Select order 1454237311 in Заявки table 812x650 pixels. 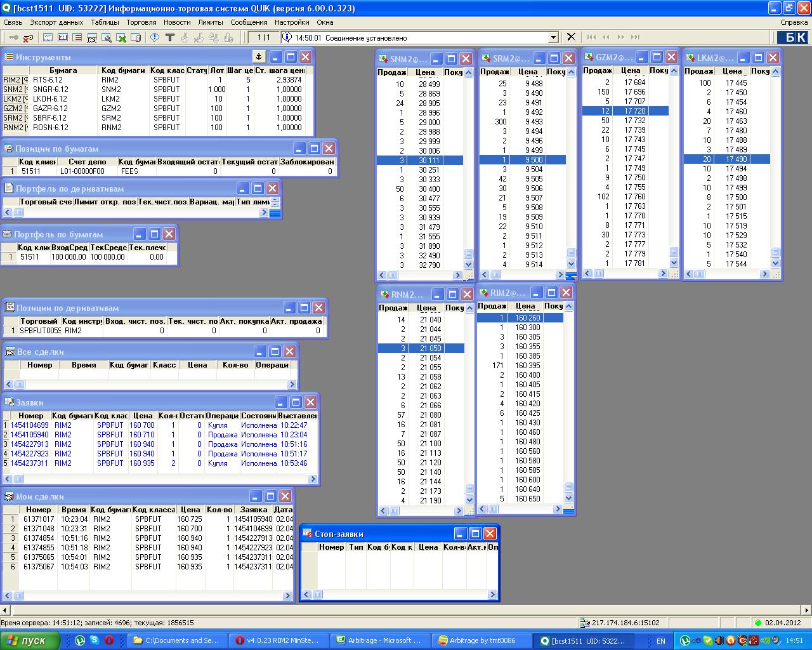tap(160, 463)
